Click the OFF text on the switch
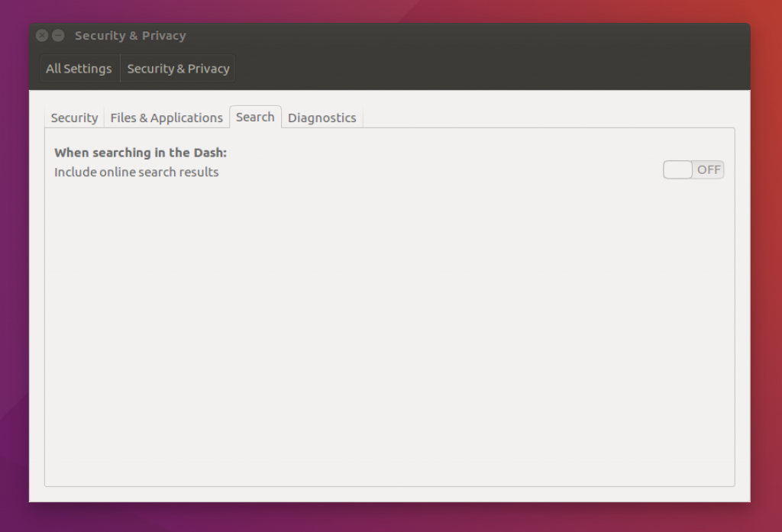 point(708,170)
